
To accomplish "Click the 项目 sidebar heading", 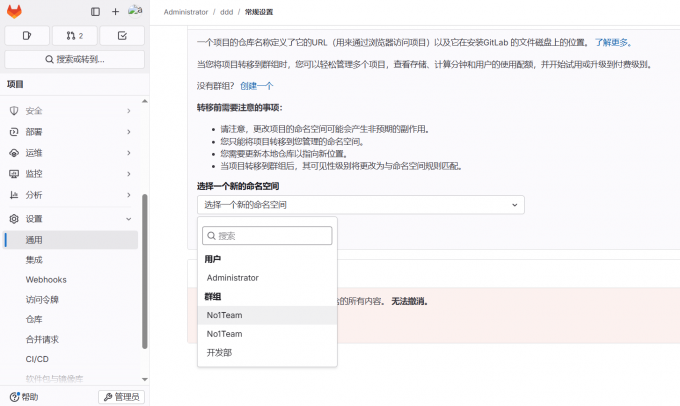I will (x=15, y=84).
